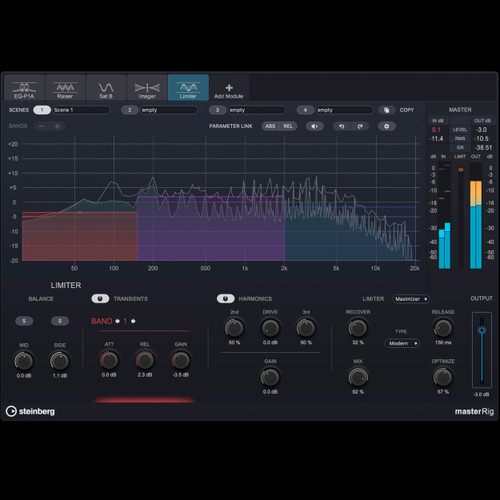
Task: Click the harmonics GAIN knob
Action: click(x=270, y=377)
